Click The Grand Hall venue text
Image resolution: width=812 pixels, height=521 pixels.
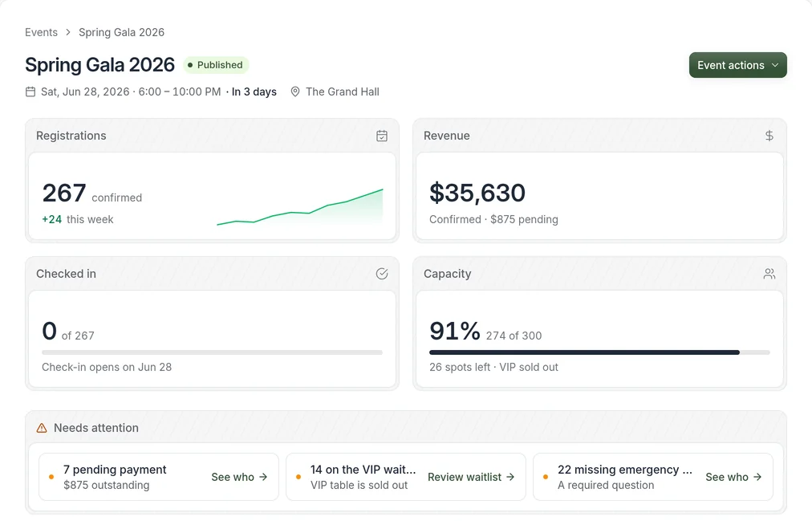(343, 92)
